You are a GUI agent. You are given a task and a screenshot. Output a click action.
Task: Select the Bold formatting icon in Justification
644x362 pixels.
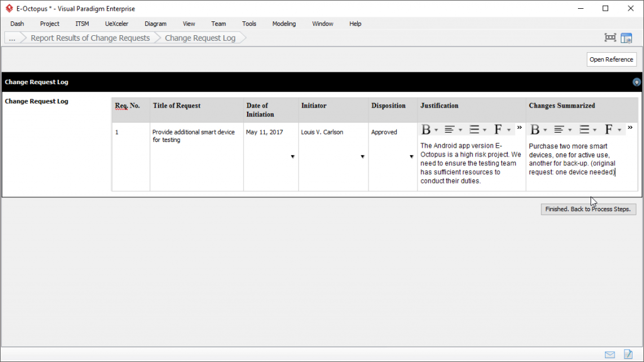425,129
